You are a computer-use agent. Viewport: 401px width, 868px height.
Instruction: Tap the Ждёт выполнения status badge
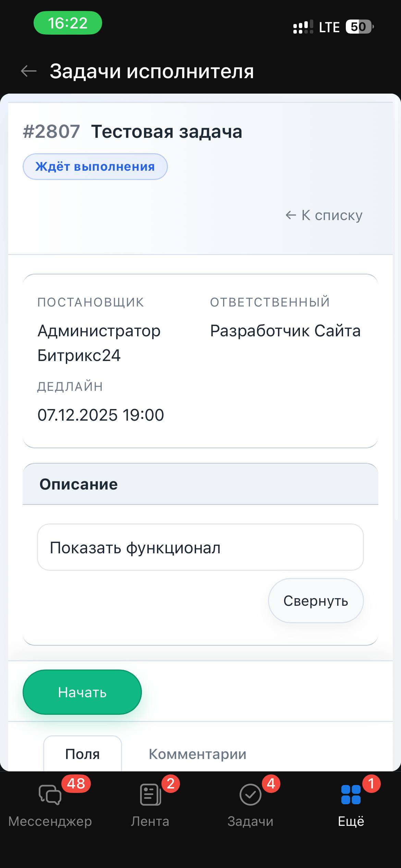95,167
